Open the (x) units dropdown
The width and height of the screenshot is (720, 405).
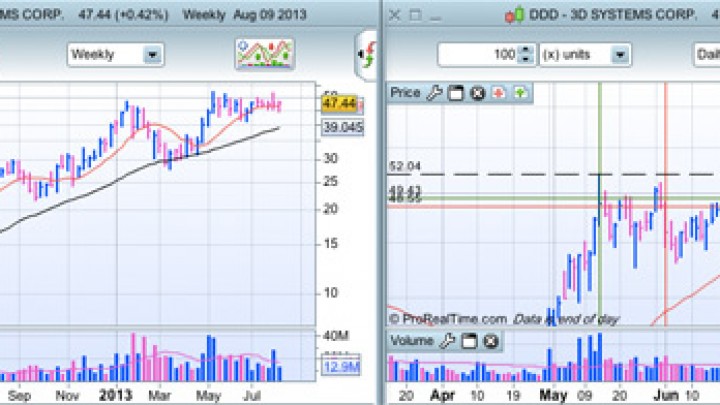[x=585, y=55]
